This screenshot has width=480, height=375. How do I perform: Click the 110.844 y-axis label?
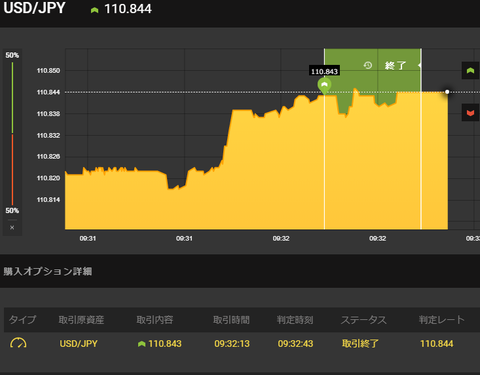[x=48, y=92]
